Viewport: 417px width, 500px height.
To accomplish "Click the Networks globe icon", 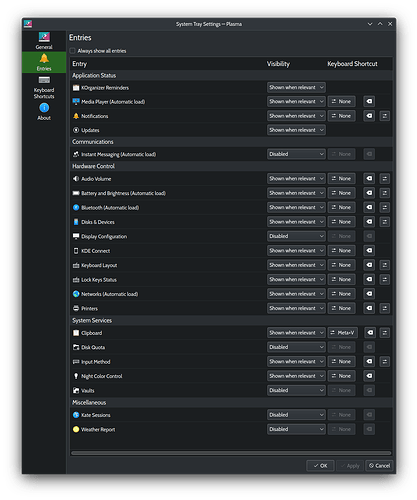I will [76, 294].
